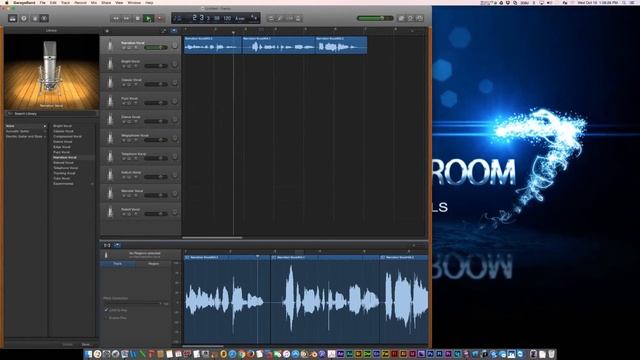Click the tracks area horizontal scrollbar

tap(212, 238)
